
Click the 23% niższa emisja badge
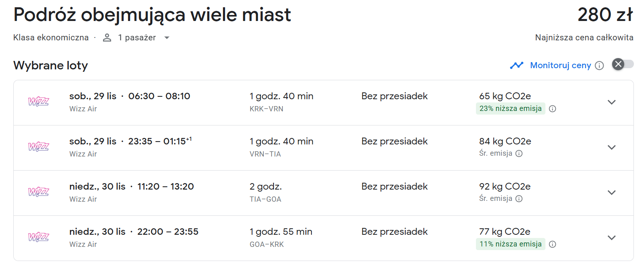[x=511, y=109]
